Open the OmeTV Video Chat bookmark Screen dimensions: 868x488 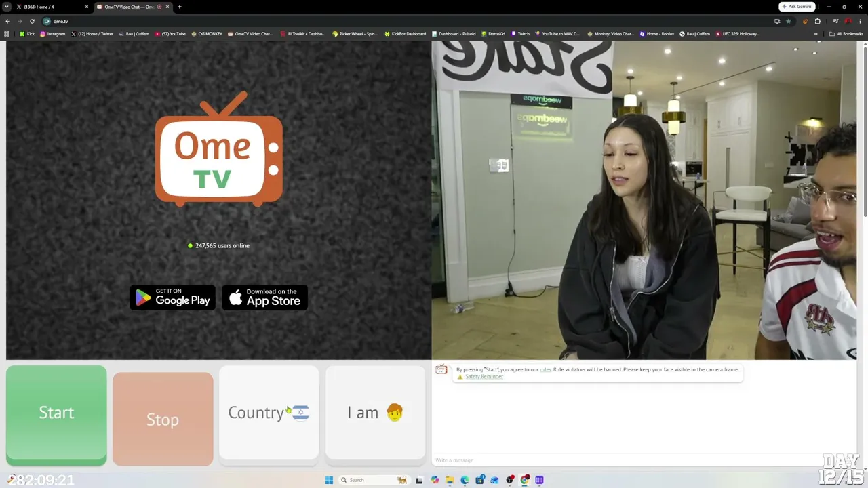click(x=250, y=33)
